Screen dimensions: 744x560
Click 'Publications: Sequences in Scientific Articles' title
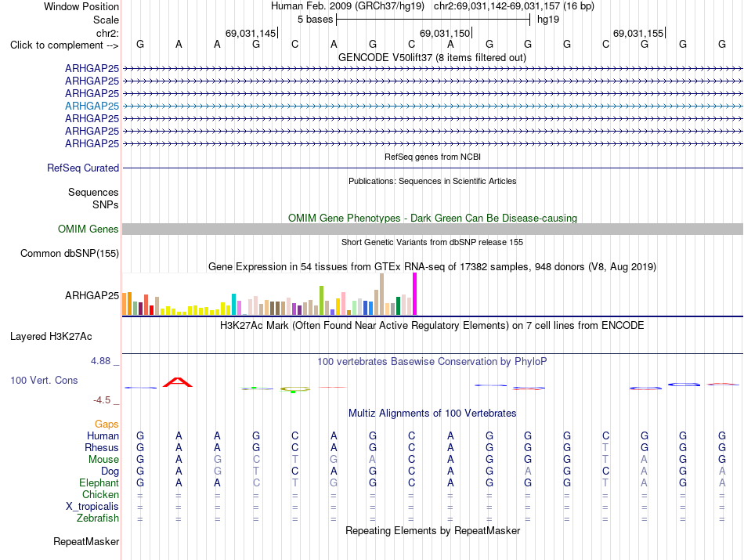pos(432,181)
